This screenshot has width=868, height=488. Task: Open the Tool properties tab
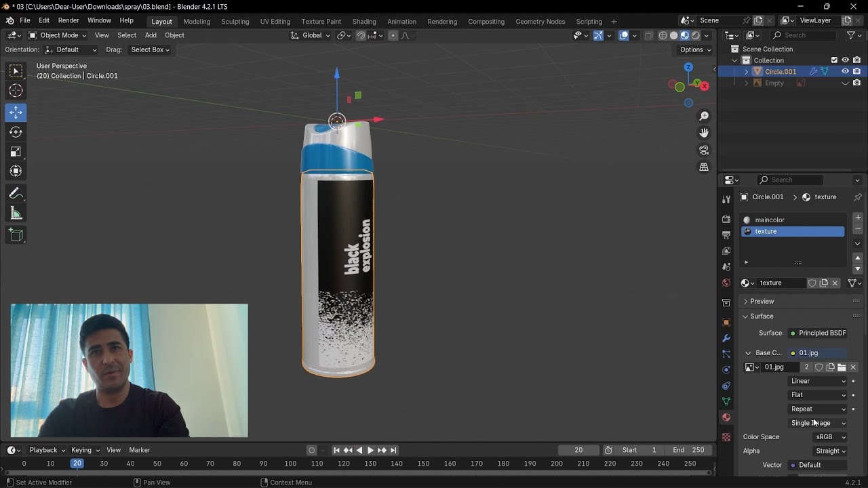pyautogui.click(x=726, y=199)
